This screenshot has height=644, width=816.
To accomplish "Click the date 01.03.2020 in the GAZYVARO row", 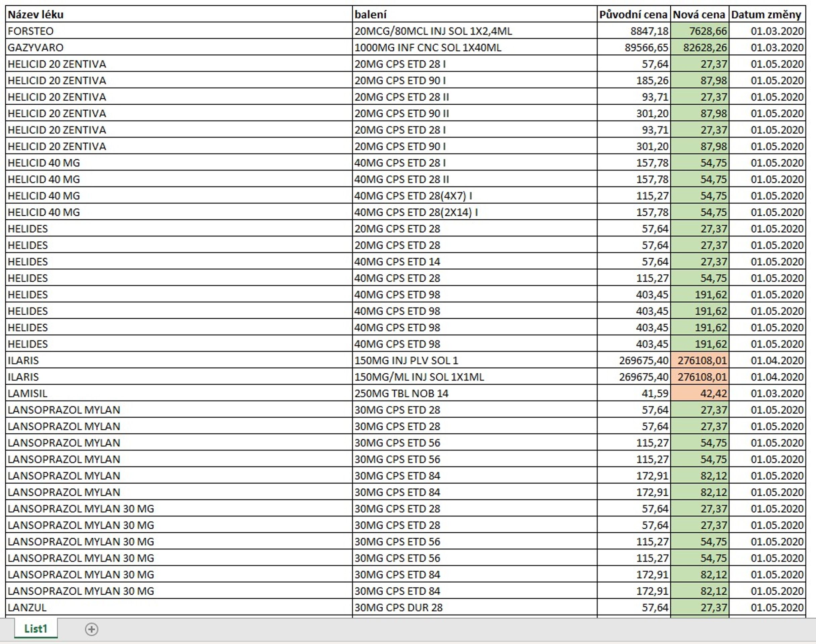I will 767,48.
